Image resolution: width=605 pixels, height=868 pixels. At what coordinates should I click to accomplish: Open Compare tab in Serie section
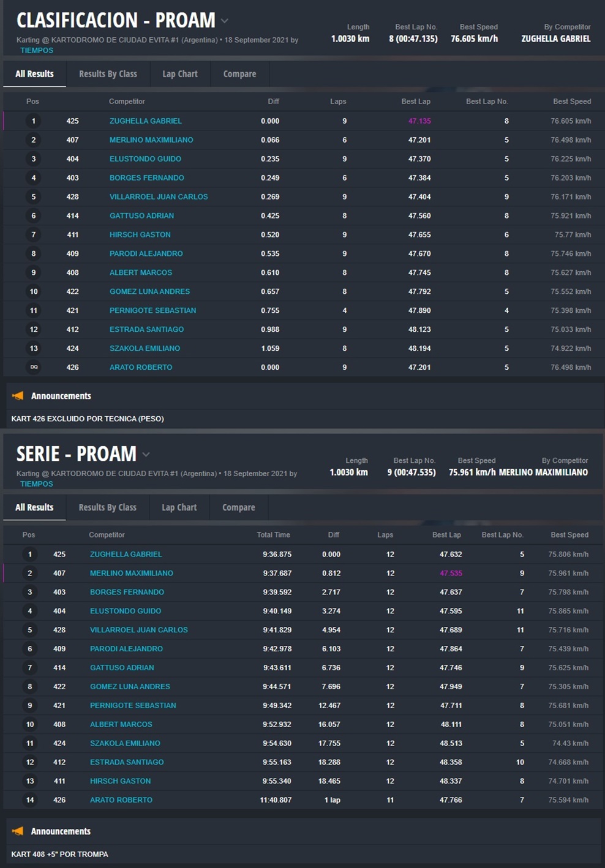(x=238, y=507)
